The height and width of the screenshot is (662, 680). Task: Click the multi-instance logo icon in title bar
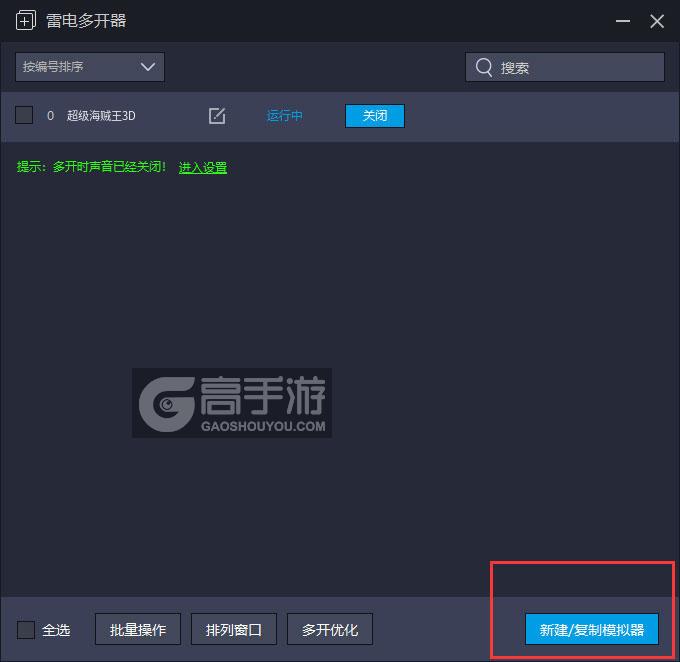[26, 20]
